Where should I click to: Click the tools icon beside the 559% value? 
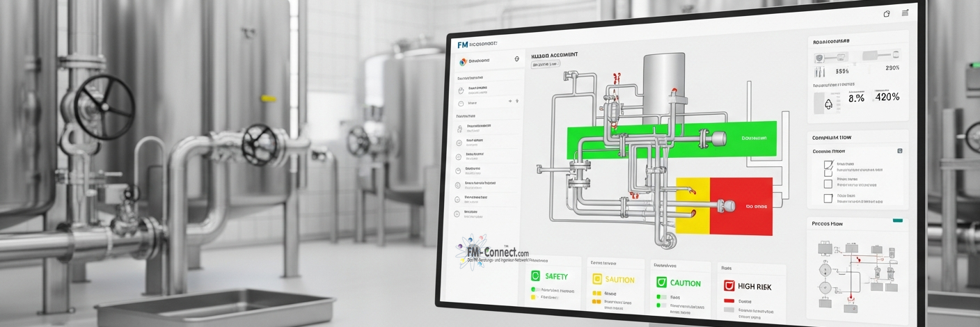(x=820, y=71)
